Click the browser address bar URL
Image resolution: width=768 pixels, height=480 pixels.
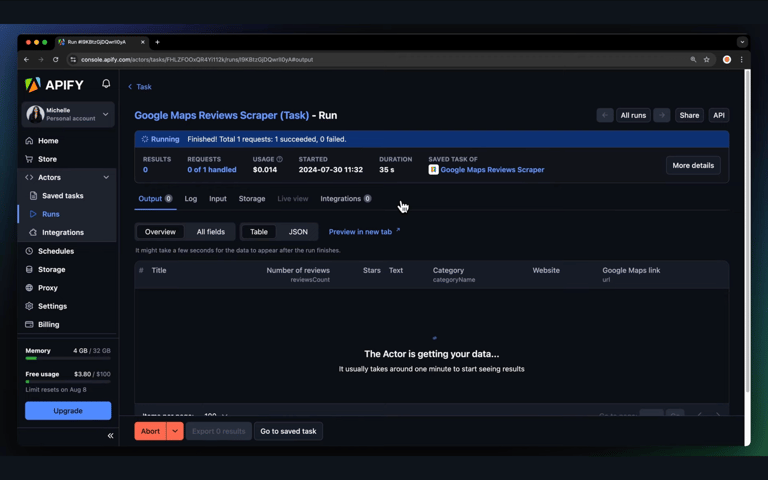point(197,60)
